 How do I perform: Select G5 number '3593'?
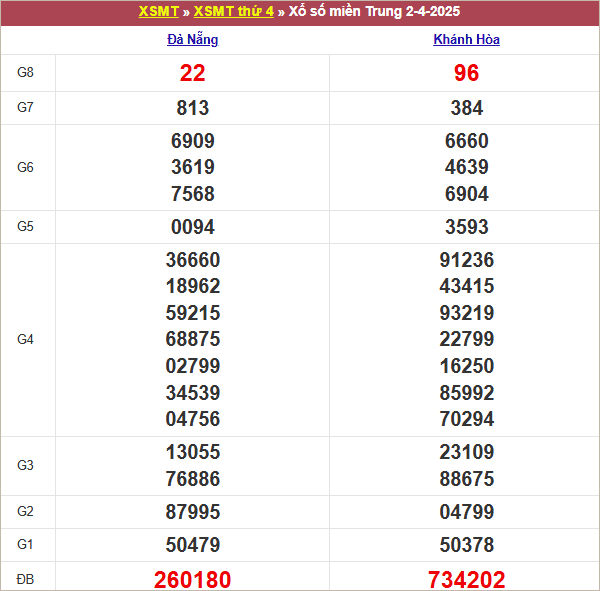pos(466,227)
